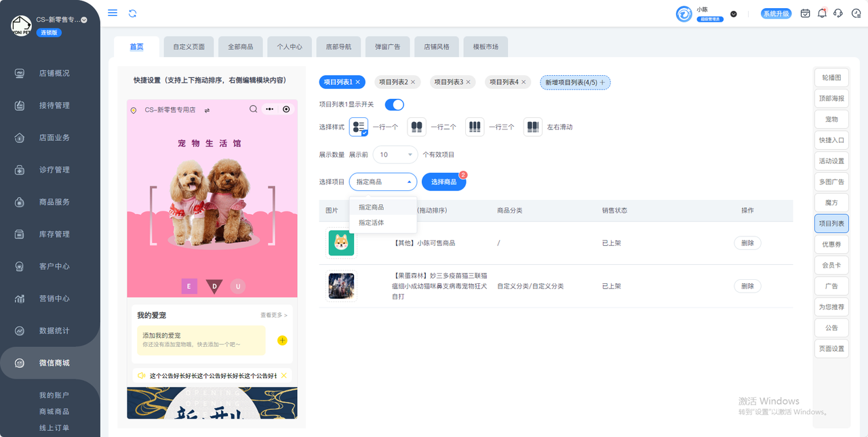Select the 一行三个 layout style
This screenshot has height=437, width=868.
coord(475,127)
